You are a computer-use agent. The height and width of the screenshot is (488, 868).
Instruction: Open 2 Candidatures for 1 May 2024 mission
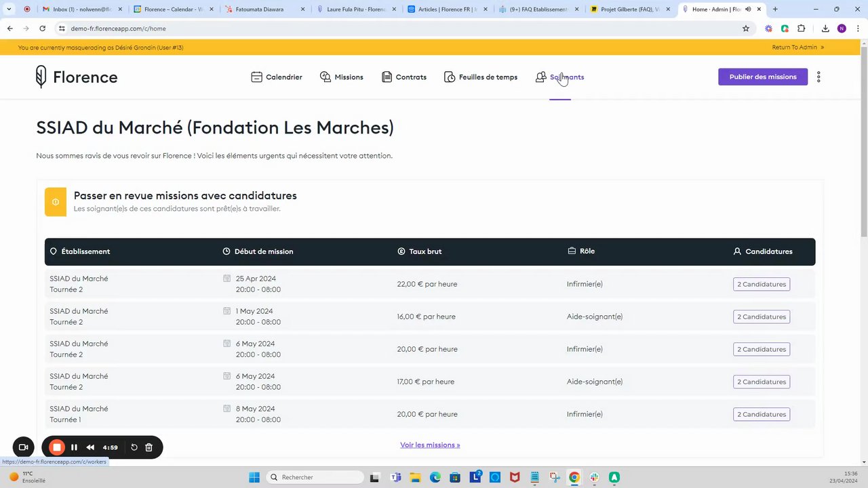point(762,317)
